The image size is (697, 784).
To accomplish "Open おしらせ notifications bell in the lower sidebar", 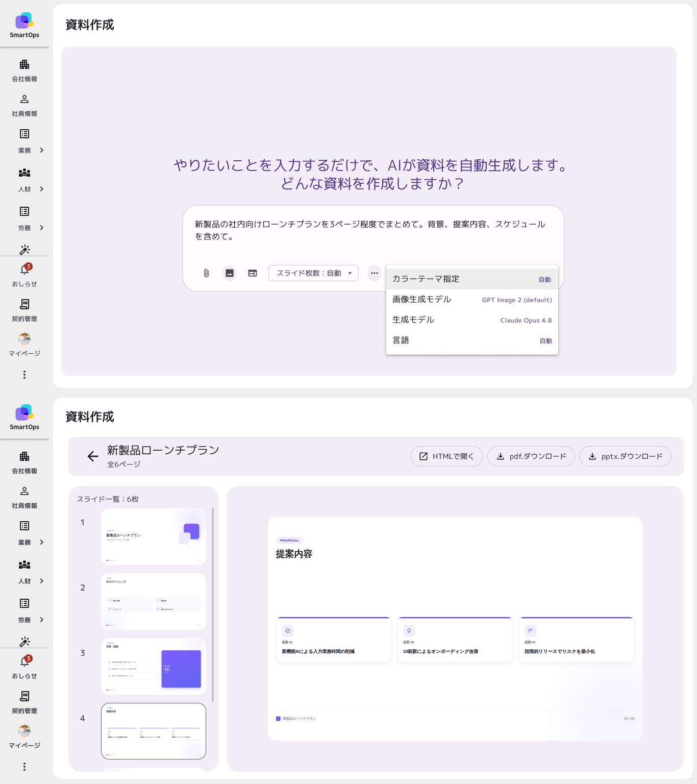I will (24, 668).
